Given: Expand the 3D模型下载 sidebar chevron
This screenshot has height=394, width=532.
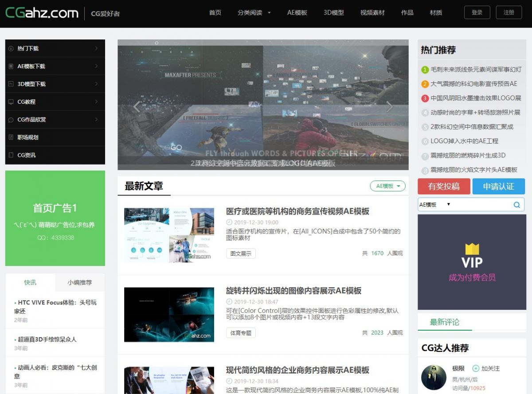Looking at the screenshot, I should [x=96, y=84].
